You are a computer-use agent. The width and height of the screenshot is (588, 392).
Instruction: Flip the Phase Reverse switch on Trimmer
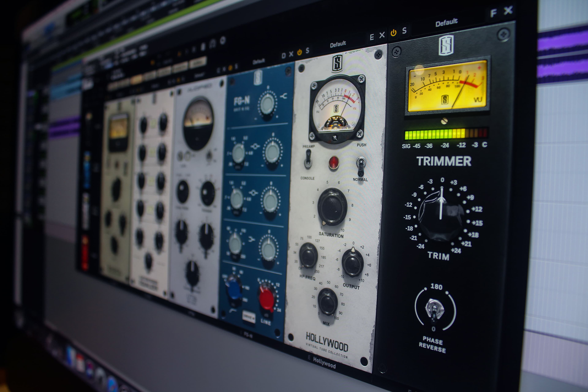tap(435, 311)
